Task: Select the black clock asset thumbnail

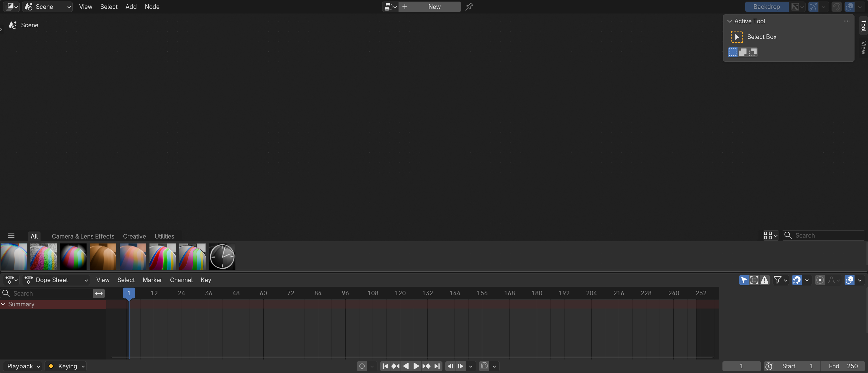Action: tap(222, 256)
